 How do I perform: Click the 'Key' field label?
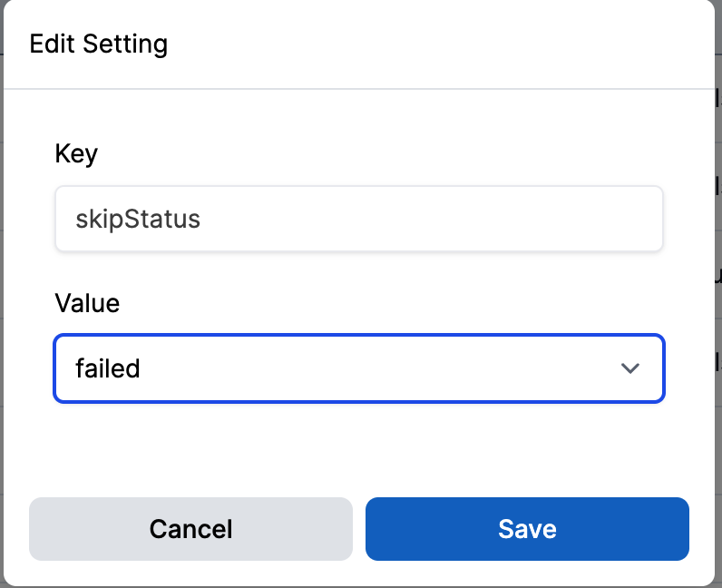[76, 154]
